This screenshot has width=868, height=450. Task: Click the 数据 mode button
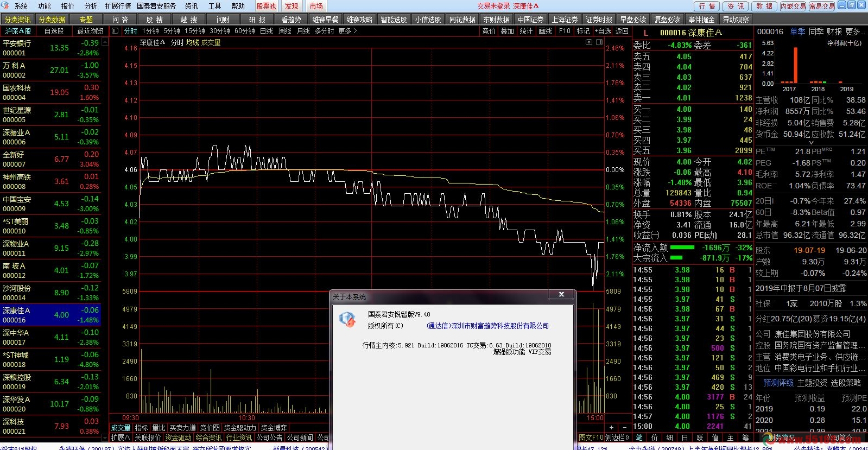tap(764, 6)
